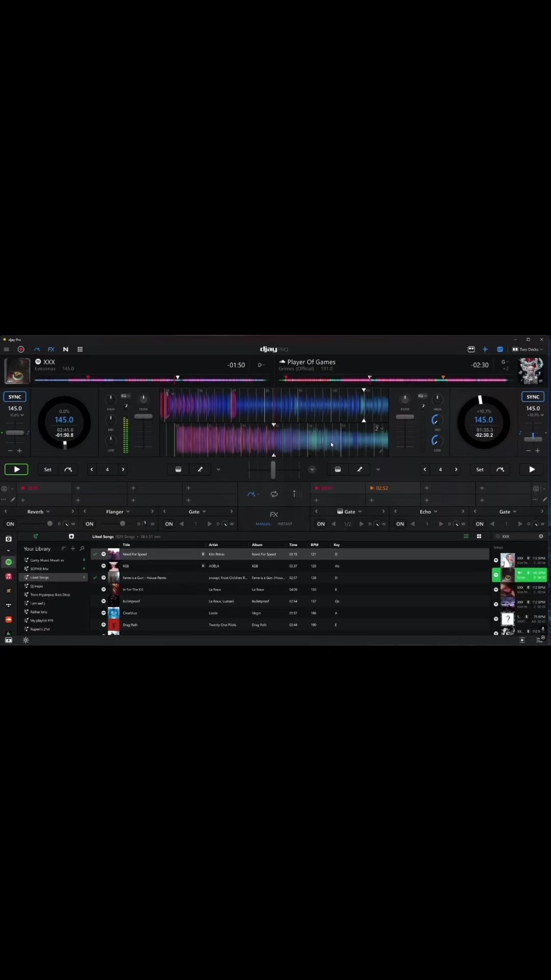Image resolution: width=551 pixels, height=980 pixels.
Task: Start recording with the record icon
Action: (x=21, y=350)
